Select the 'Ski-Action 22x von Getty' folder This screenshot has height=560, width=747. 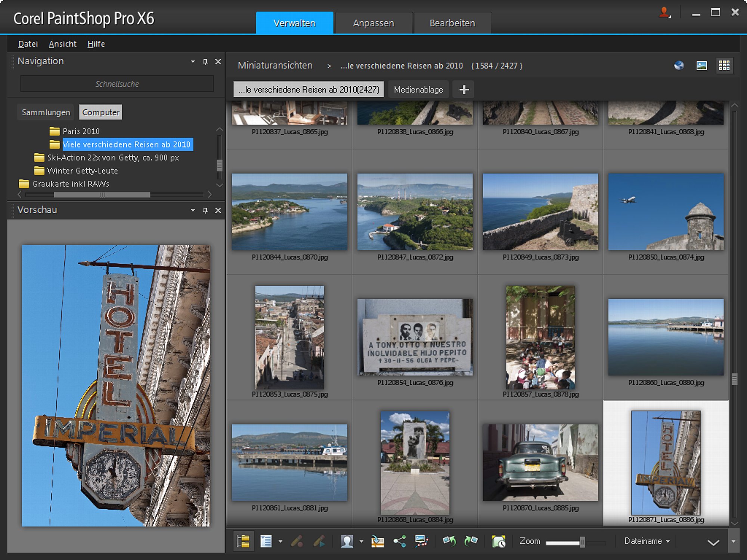pyautogui.click(x=113, y=158)
